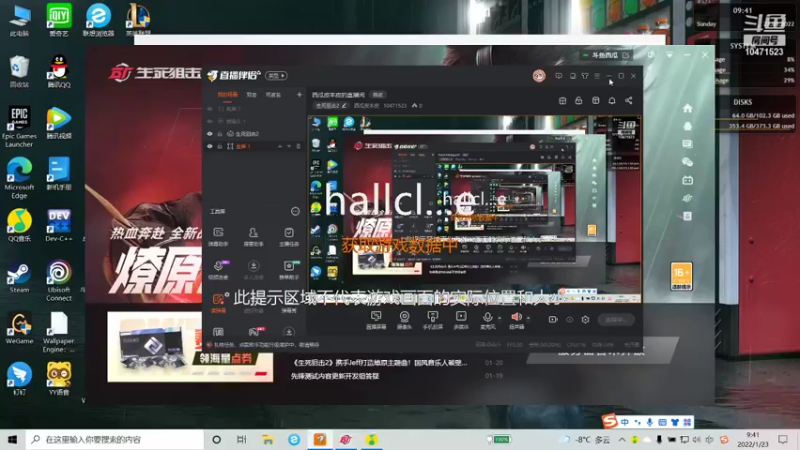
Task: Add a 手机投屏 phone cast source
Action: click(433, 320)
